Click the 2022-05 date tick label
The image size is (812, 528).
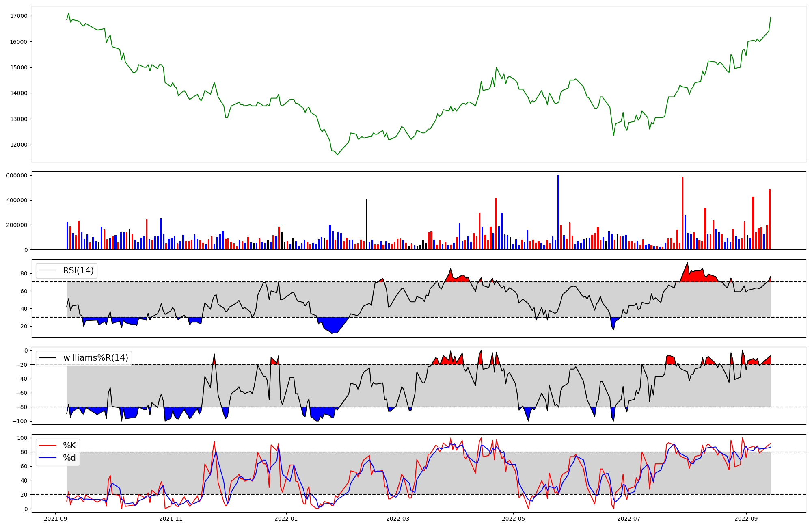point(514,519)
